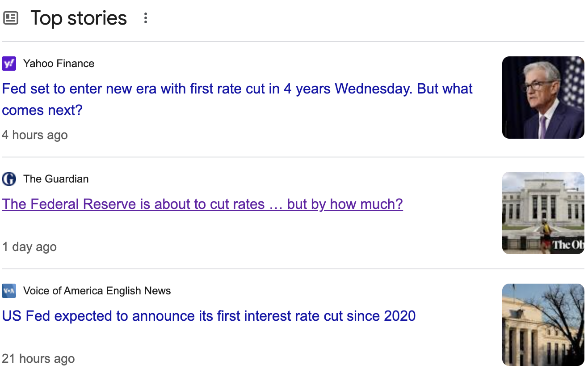The width and height of the screenshot is (588, 374).
Task: Open the Guardian Federal Reserve building thumbnail
Action: coord(543,213)
